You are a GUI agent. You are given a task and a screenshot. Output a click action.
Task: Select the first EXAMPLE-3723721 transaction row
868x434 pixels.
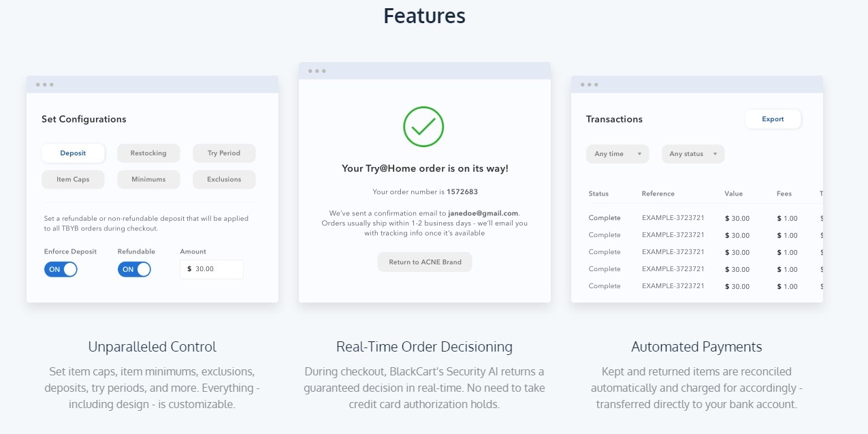[673, 218]
